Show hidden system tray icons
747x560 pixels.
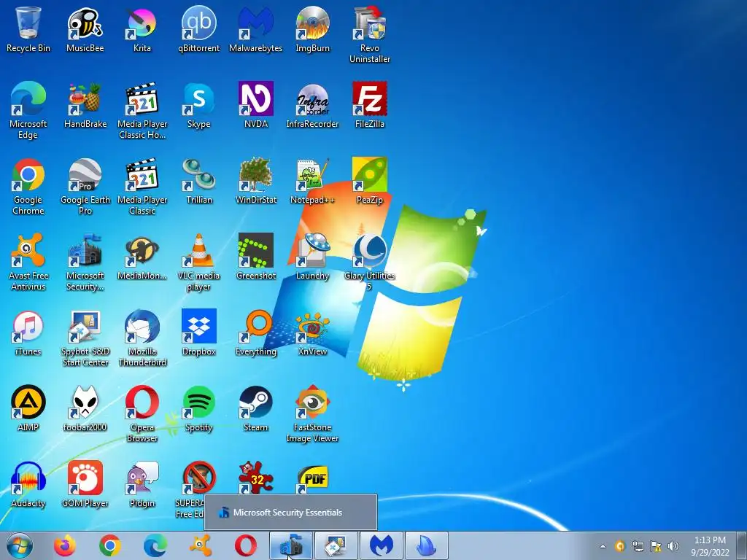point(603,546)
